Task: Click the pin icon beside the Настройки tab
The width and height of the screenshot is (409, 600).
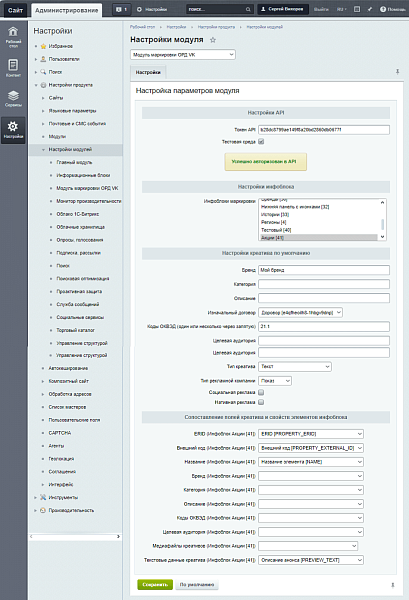Action: tap(398, 72)
